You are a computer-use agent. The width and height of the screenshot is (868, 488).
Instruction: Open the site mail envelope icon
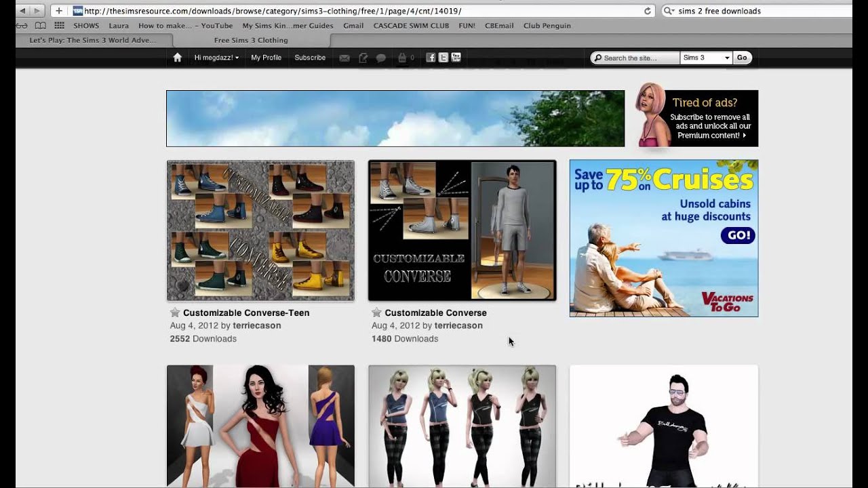[x=344, y=58]
